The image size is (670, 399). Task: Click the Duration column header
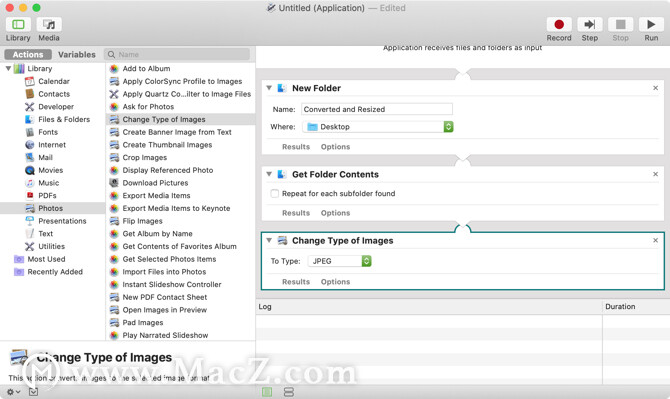(636, 307)
